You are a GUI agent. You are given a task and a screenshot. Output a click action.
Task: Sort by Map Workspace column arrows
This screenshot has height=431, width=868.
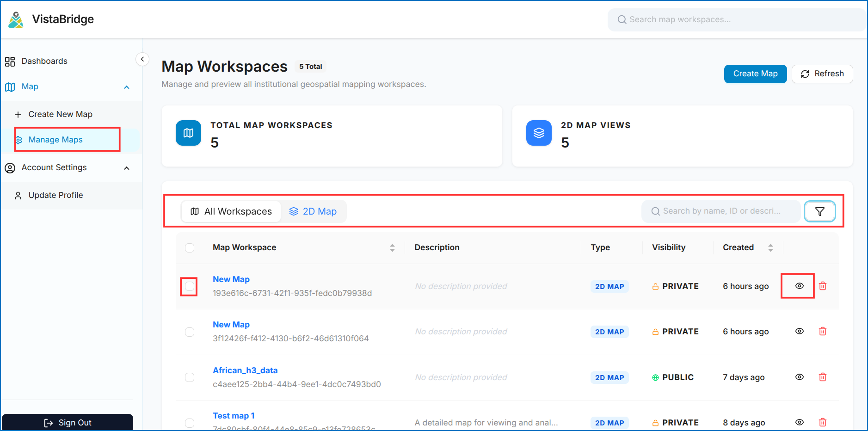coord(392,248)
